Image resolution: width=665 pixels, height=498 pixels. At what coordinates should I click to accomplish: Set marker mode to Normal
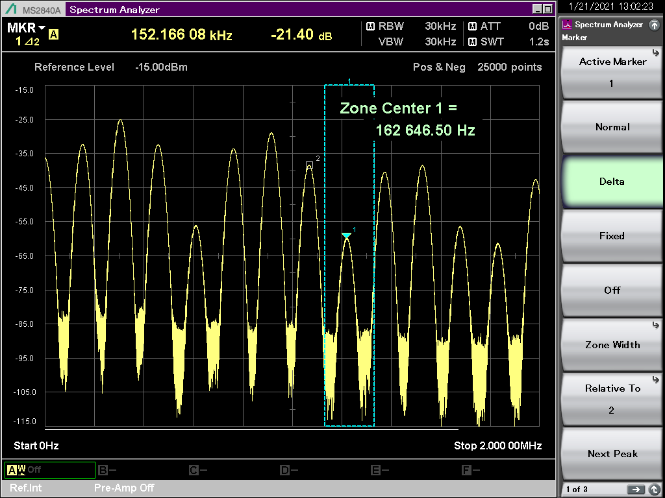pos(612,127)
